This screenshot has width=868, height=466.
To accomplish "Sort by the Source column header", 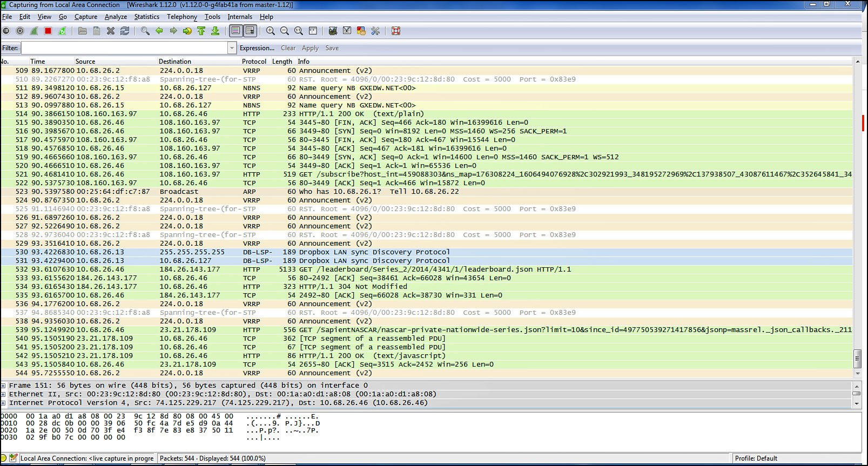I will [x=116, y=62].
